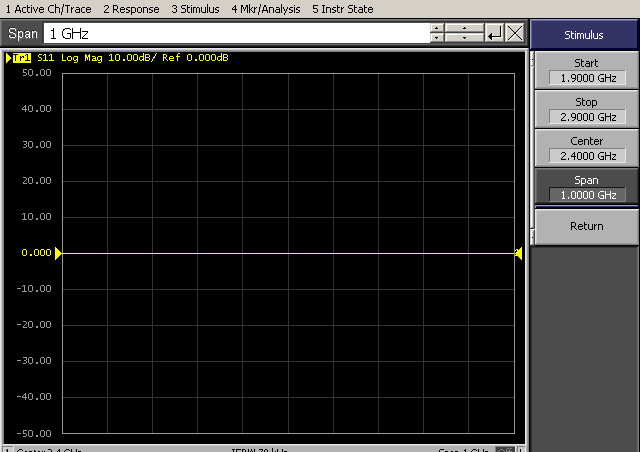Screen dimensions: 640x452
Task: Click the Stimulus softkey menu title
Action: pos(584,35)
